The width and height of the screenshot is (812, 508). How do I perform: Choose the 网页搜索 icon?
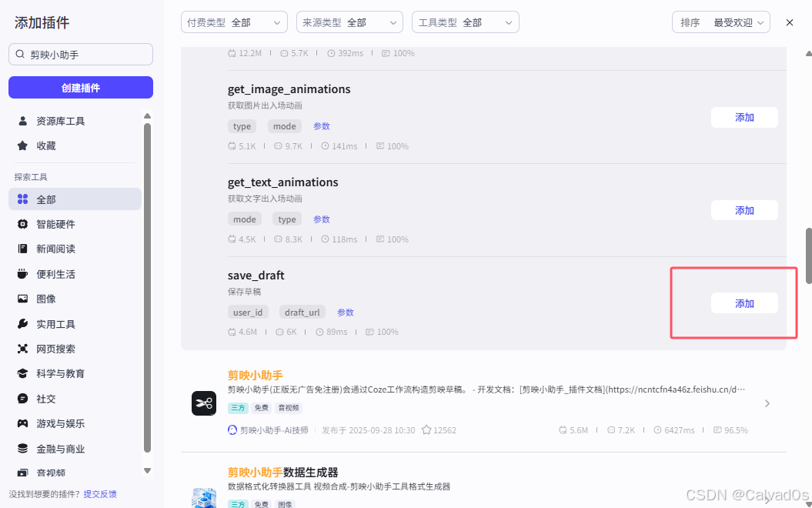click(23, 349)
